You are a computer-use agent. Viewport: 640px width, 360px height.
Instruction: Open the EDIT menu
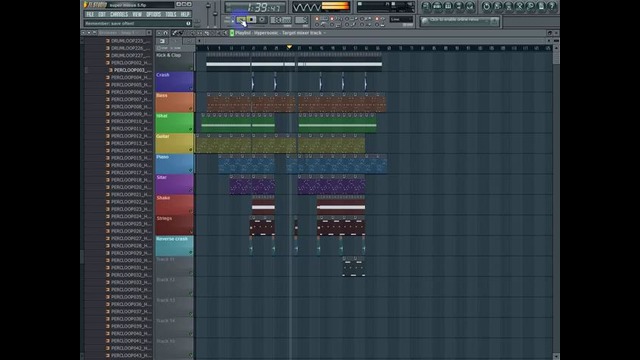(102, 14)
